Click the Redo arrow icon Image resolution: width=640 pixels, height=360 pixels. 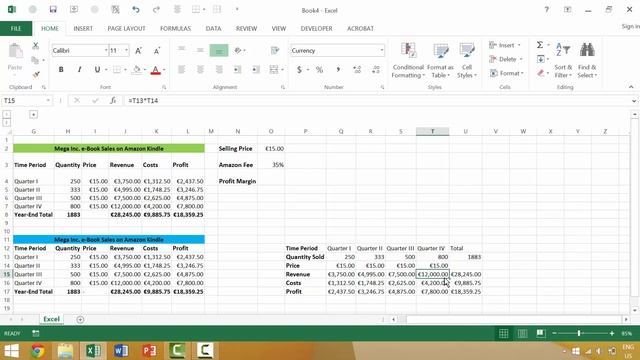point(156,9)
